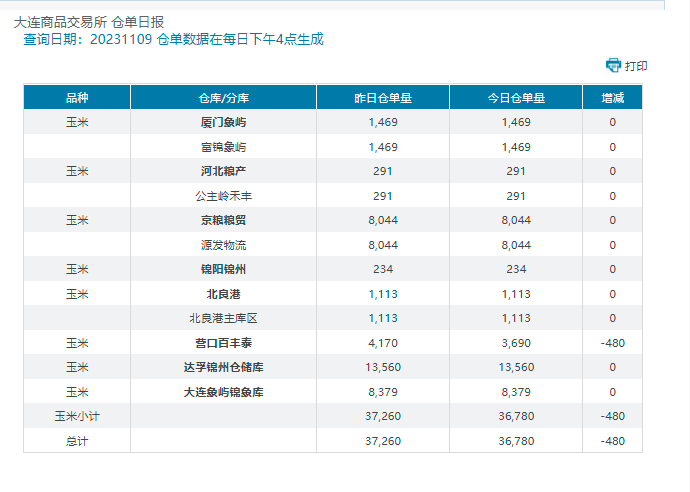
Task: Click the 公主岭禾丰 sub-warehouse cell
Action: [x=224, y=196]
